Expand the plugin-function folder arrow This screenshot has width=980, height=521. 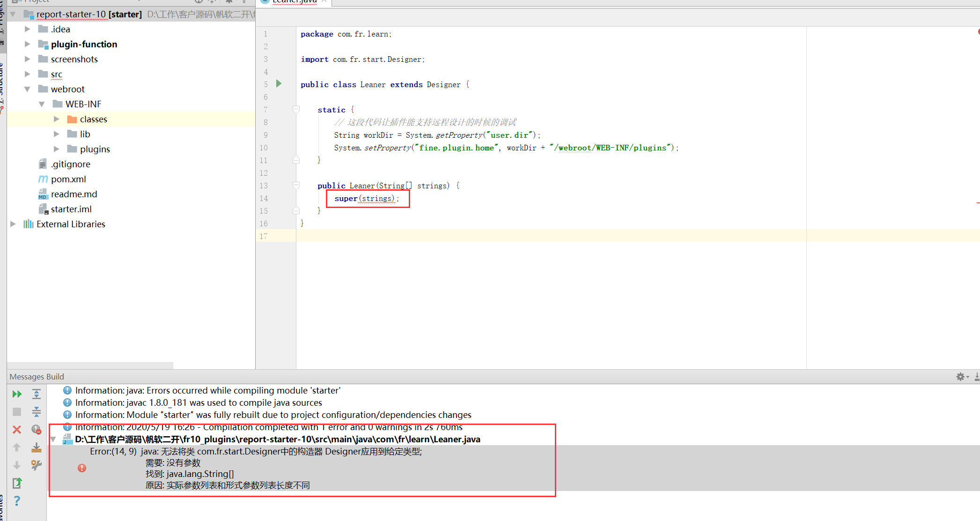pyautogui.click(x=28, y=44)
